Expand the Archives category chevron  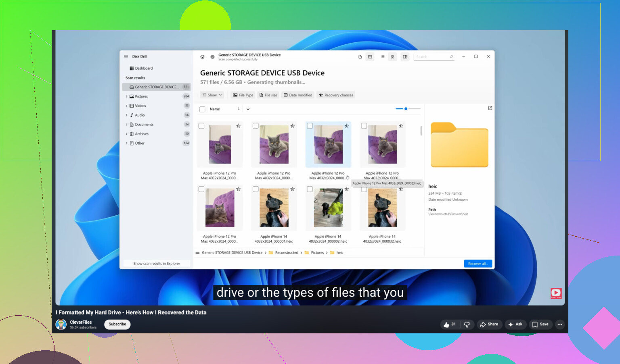[126, 134]
